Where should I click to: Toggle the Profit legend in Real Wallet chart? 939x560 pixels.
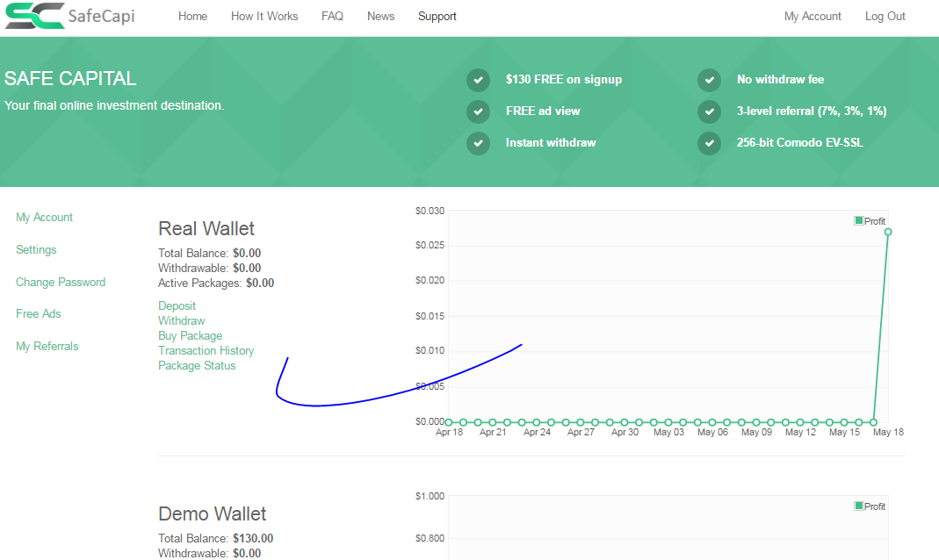click(870, 221)
